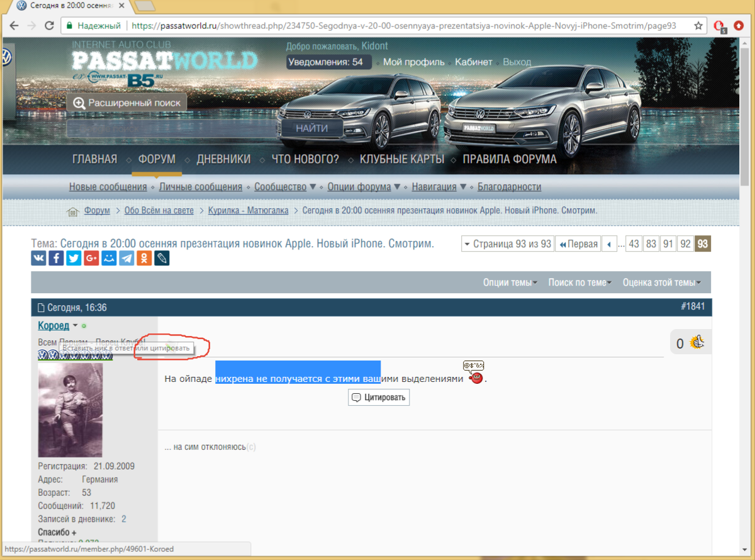Share the thread on Odnoklassniki

pos(144,258)
